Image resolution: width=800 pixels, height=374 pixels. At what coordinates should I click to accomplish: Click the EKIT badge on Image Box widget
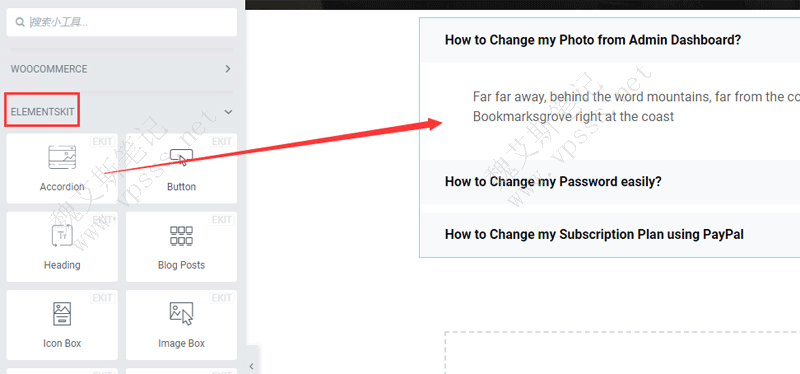coord(221,298)
